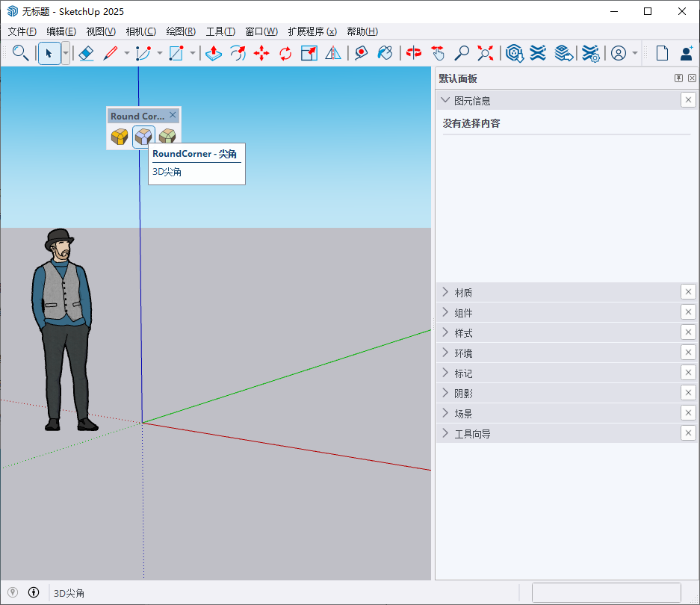Select the Zoom Extents tool
Screen dimensions: 700x605
coord(485,53)
